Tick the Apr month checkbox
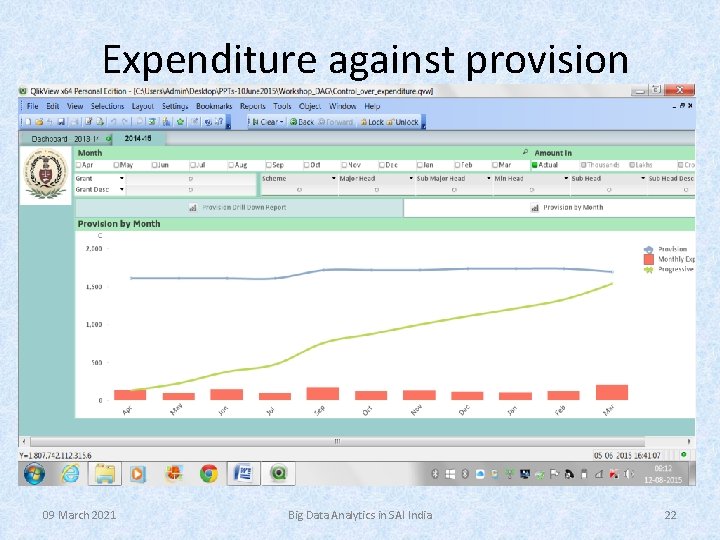This screenshot has width=720, height=540. 78,165
